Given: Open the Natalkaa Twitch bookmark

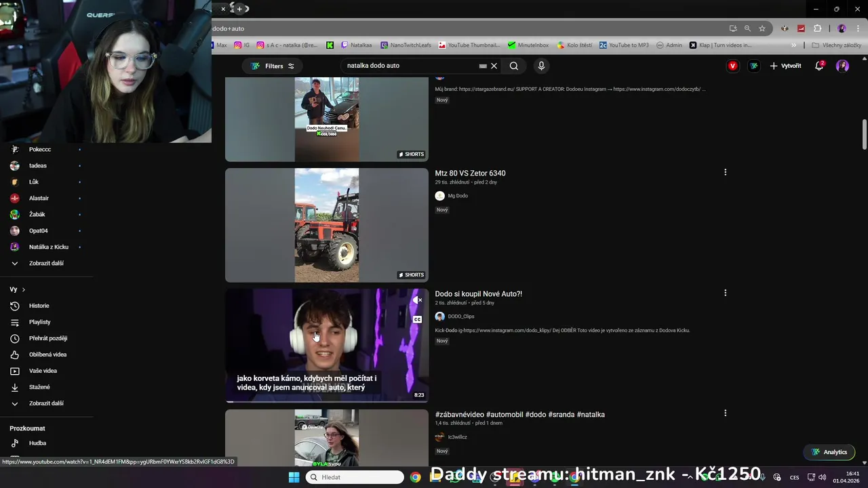Looking at the screenshot, I should (357, 45).
